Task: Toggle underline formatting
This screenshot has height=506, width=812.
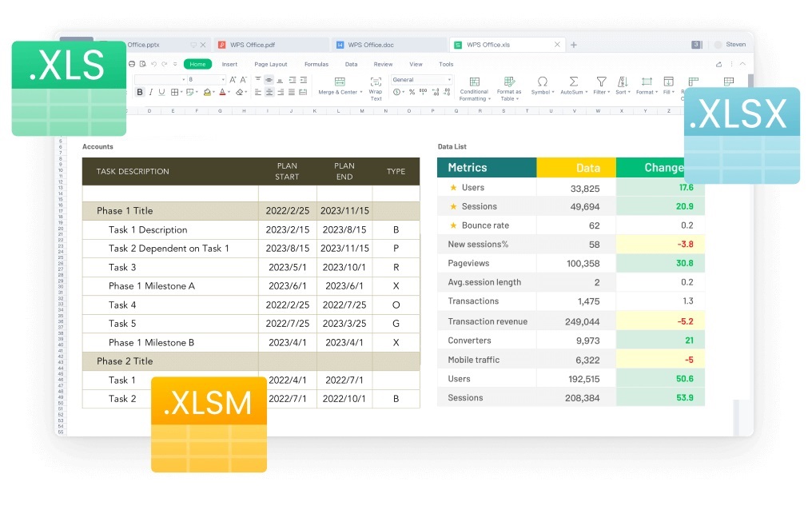Action: coord(161,90)
